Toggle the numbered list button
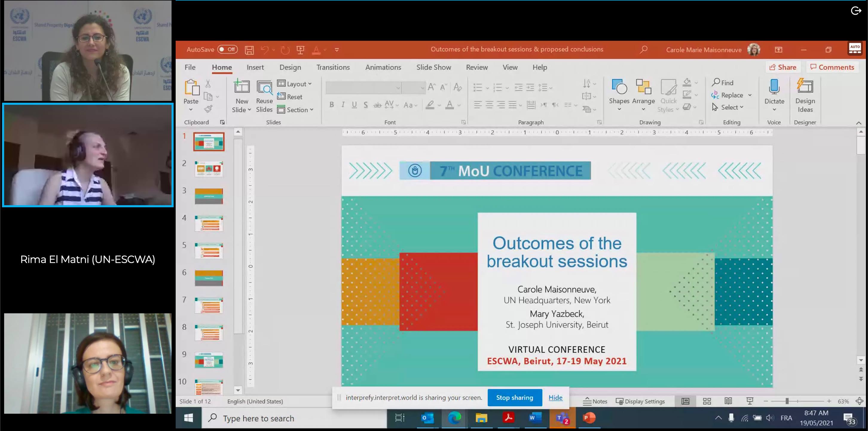868x431 pixels. coord(497,88)
